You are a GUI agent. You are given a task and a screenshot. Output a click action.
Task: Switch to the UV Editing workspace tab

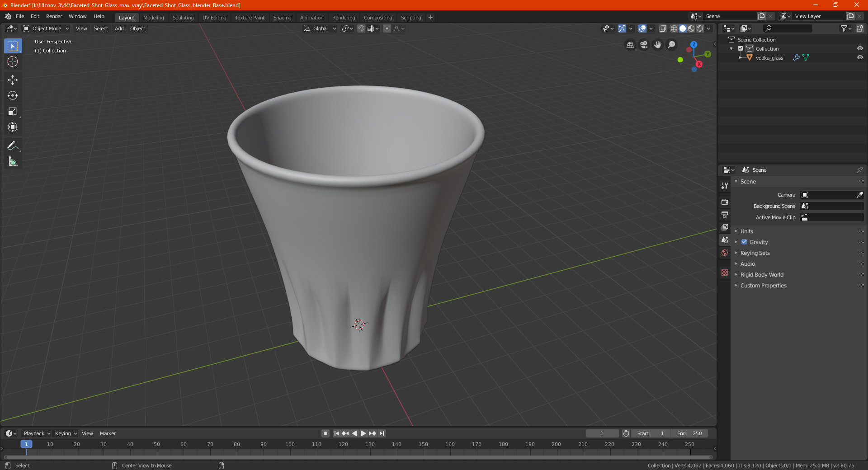point(214,18)
